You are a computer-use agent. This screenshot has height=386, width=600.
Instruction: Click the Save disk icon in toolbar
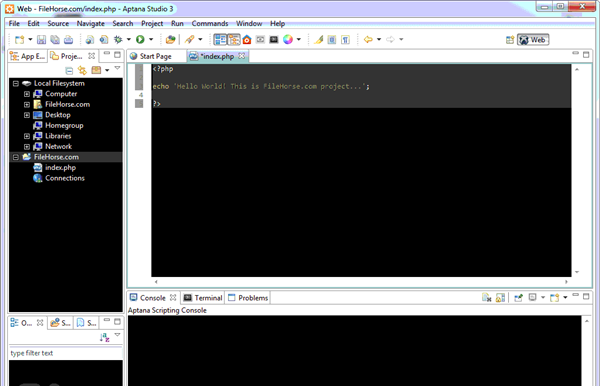(41, 39)
